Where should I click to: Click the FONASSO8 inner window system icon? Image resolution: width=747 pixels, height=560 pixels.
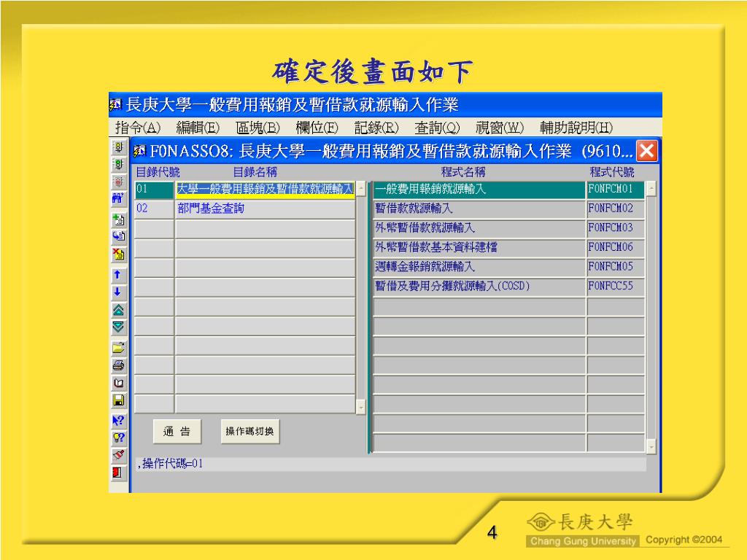(x=139, y=152)
